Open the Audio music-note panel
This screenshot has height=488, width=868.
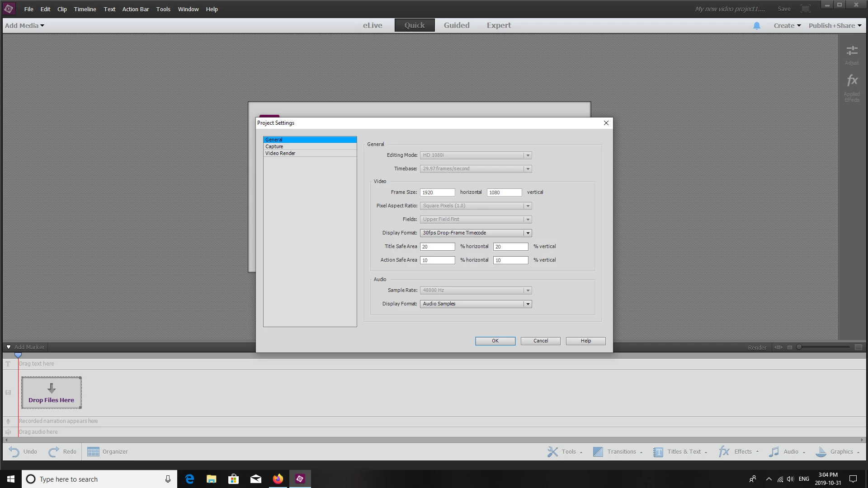774,451
